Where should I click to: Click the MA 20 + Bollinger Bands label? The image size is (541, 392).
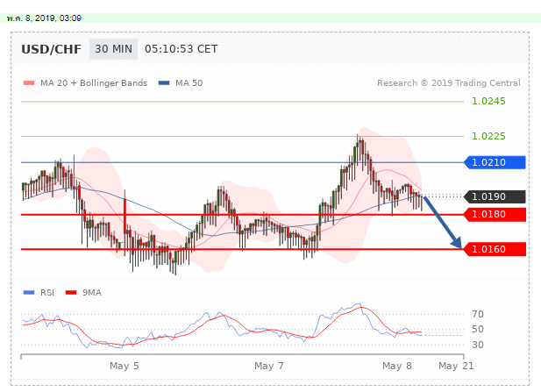(x=94, y=82)
